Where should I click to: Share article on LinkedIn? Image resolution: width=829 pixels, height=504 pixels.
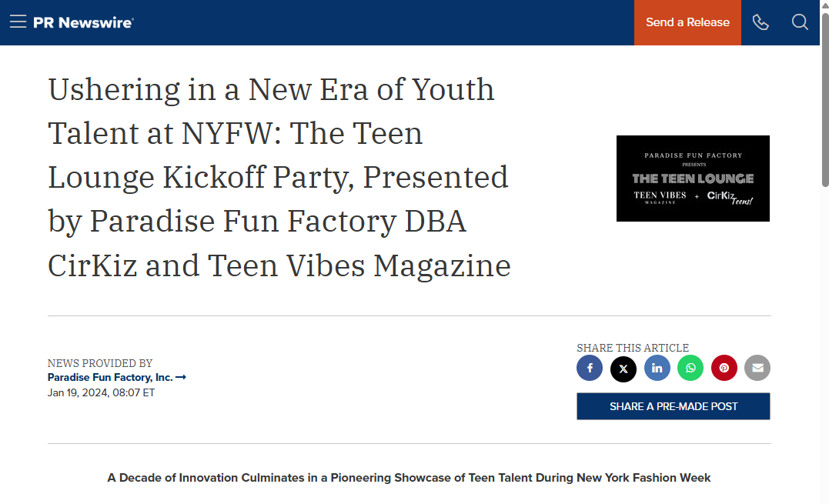[x=657, y=369]
